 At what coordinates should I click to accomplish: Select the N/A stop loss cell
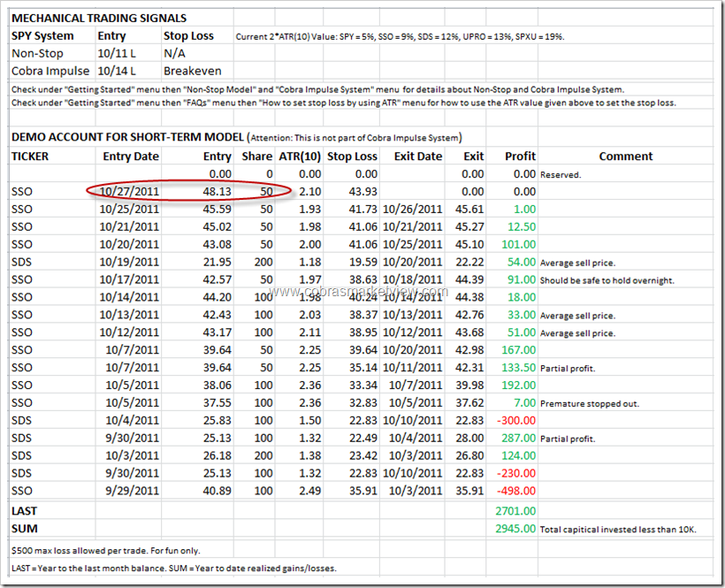click(x=174, y=53)
